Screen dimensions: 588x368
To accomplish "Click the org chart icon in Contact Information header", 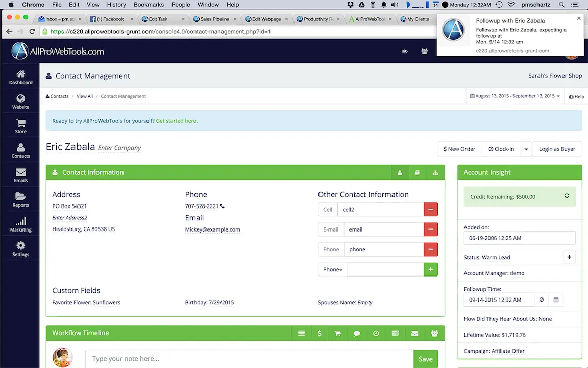I will (435, 173).
